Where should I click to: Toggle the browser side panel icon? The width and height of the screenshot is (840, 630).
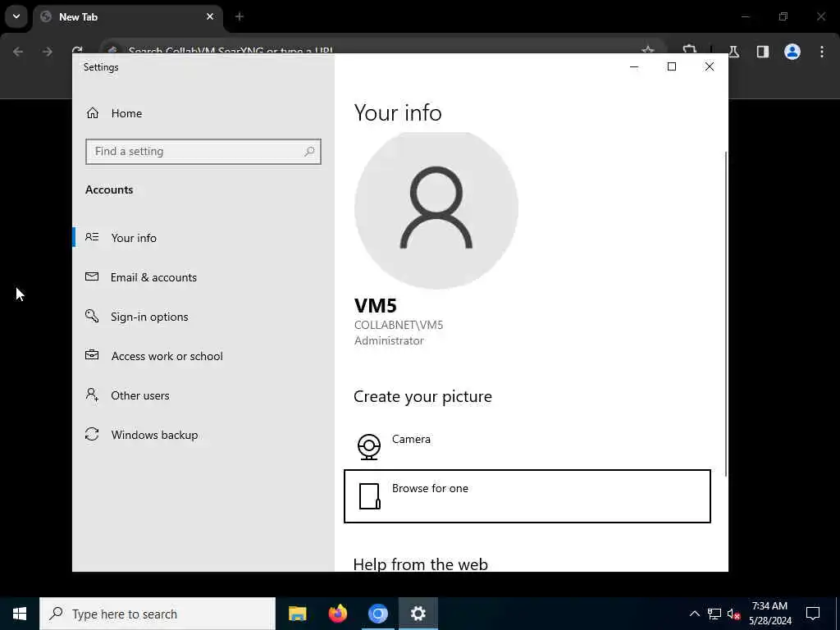point(763,52)
